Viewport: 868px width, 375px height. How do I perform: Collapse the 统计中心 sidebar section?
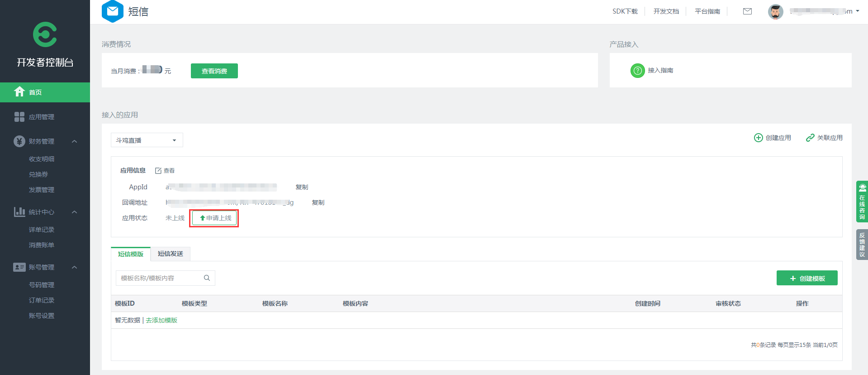click(x=74, y=212)
